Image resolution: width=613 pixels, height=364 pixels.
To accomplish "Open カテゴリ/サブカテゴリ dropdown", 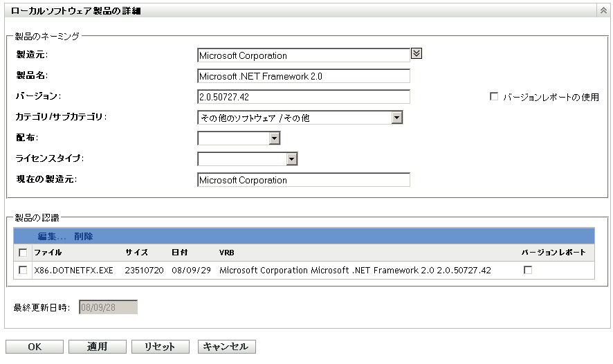I will 396,118.
